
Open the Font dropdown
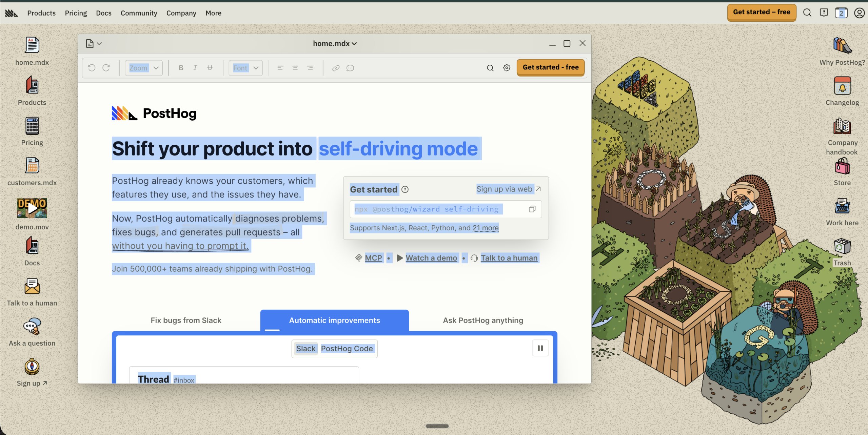(245, 68)
